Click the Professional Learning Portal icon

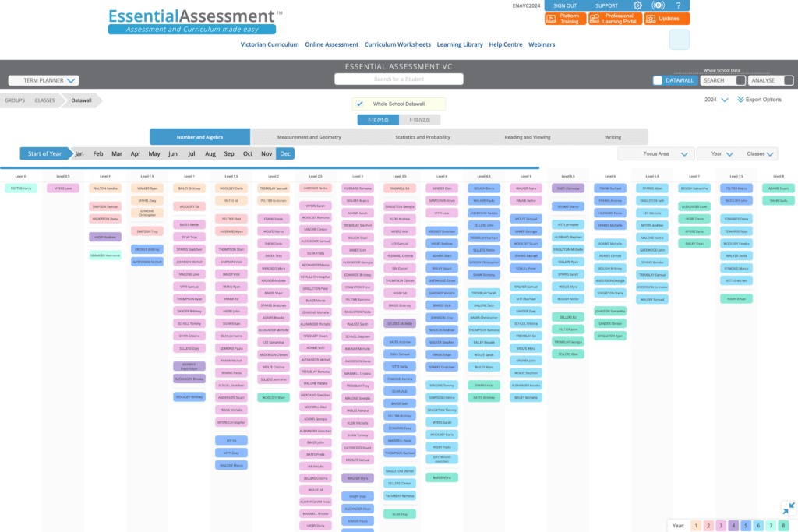pos(595,19)
